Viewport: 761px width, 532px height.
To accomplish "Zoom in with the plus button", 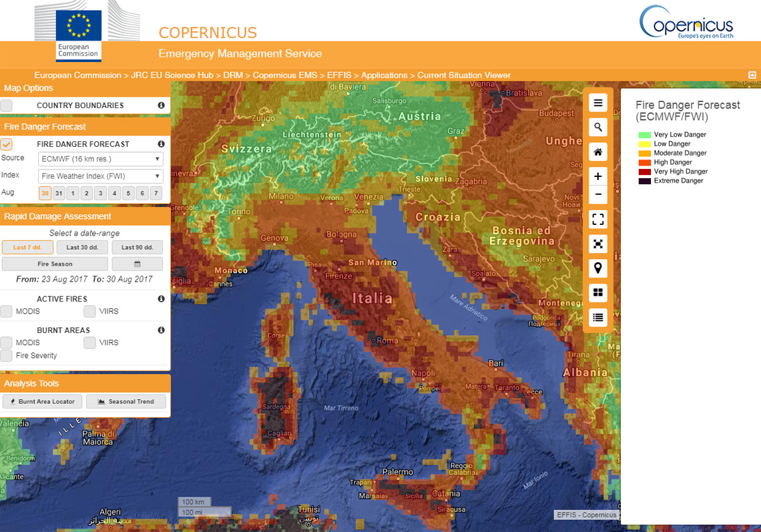I will point(598,176).
